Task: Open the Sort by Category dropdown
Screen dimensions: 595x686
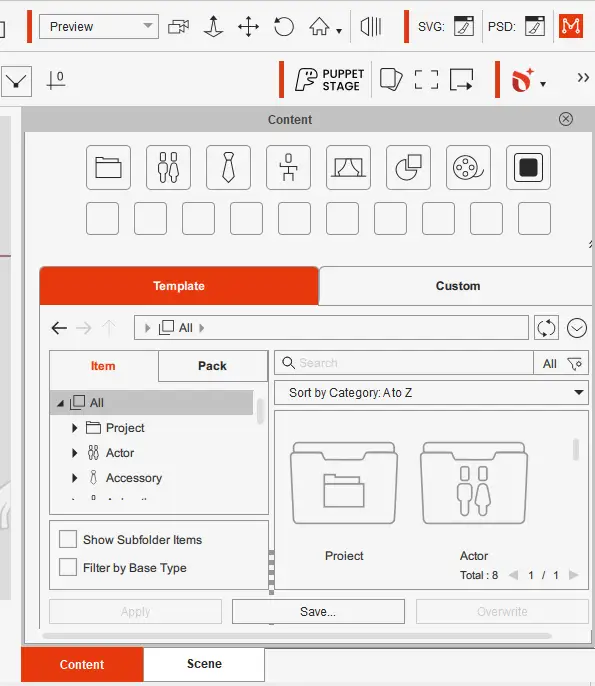Action: 431,392
